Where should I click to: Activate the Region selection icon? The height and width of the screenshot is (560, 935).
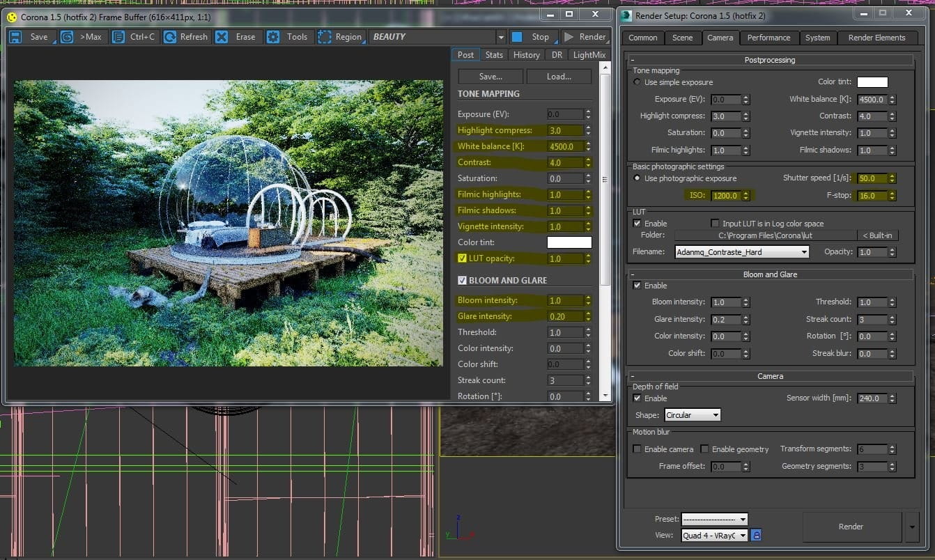[x=324, y=37]
